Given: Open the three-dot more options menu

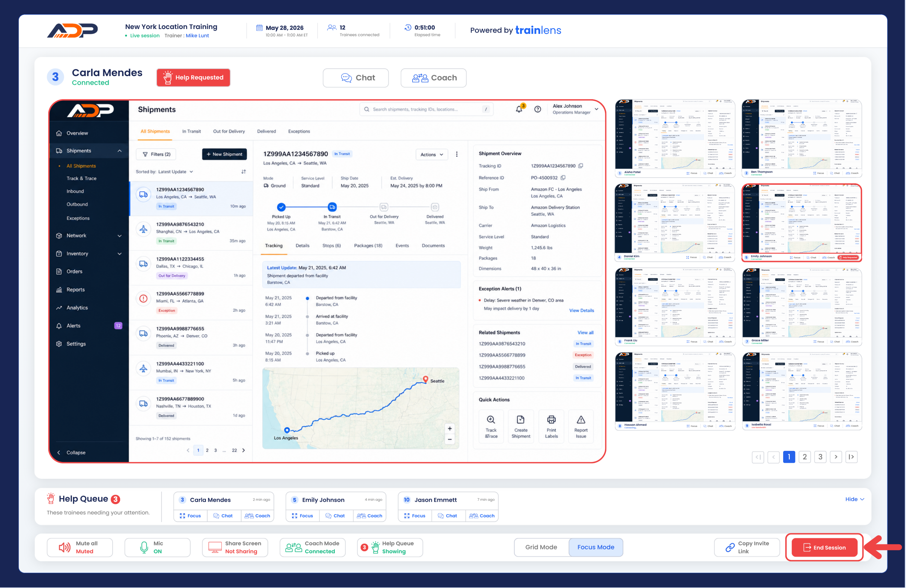Looking at the screenshot, I should click(457, 154).
